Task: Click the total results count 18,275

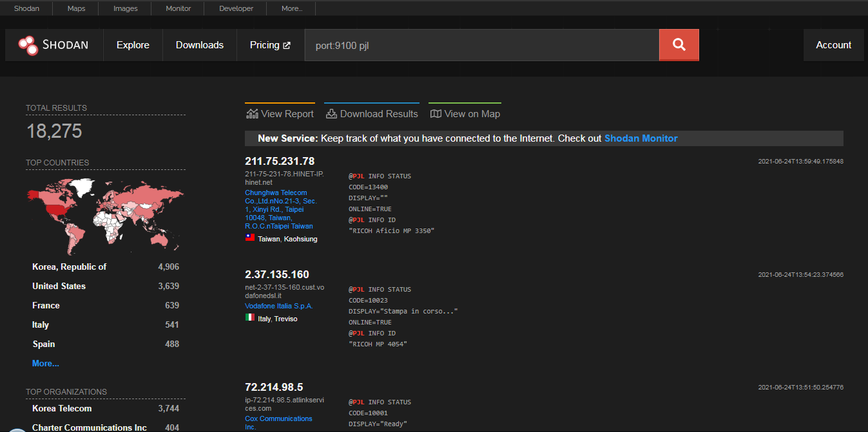Action: pyautogui.click(x=54, y=131)
